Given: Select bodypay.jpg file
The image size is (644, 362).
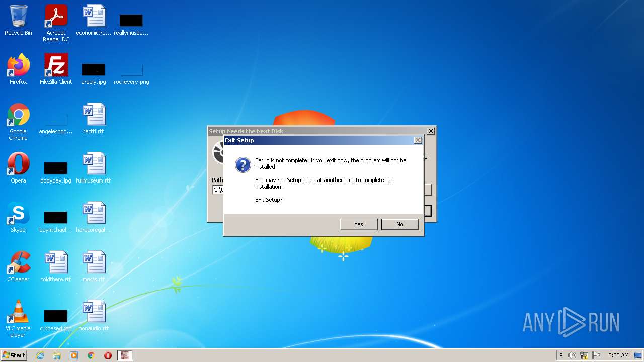Looking at the screenshot, I should coord(56,172).
